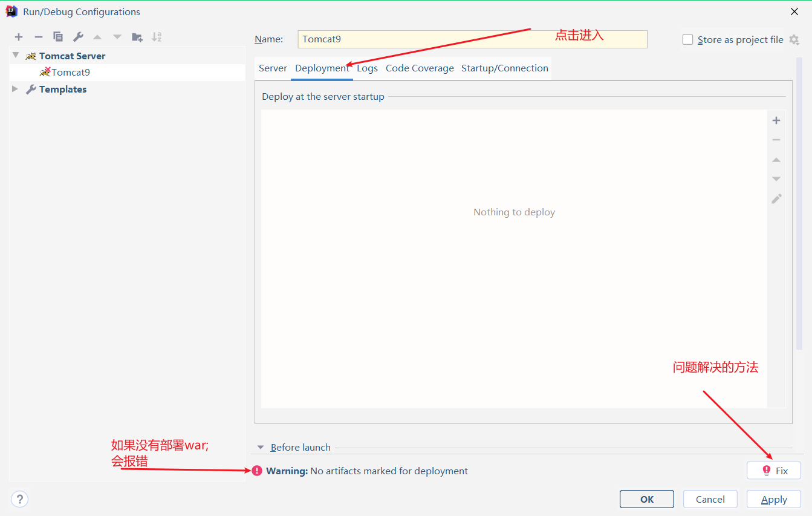The image size is (812, 516).
Task: Switch to the Server tab
Action: (x=273, y=68)
